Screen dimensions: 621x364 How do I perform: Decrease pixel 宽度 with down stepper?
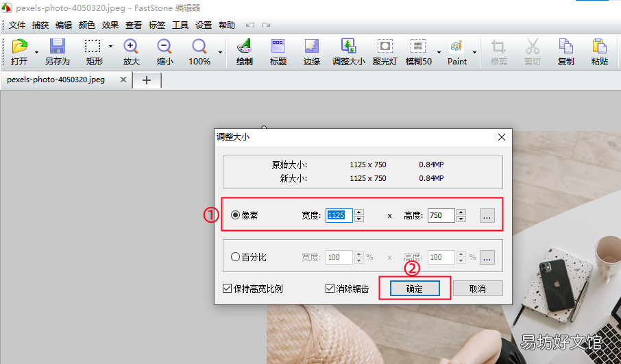tap(359, 219)
